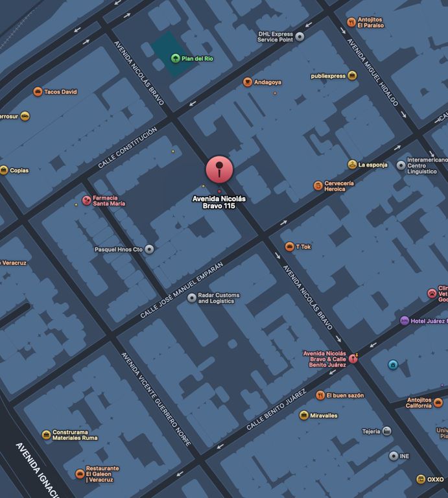Click the La esponja marker icon

pyautogui.click(x=352, y=165)
